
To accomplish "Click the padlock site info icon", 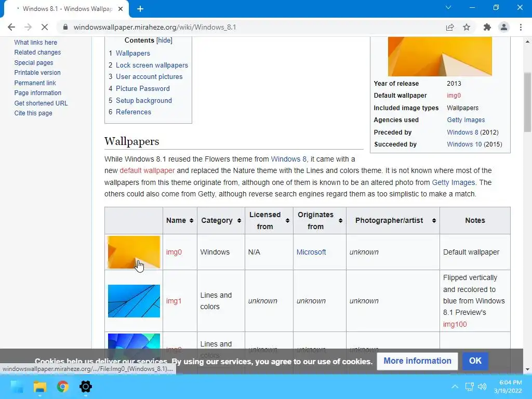I will click(x=65, y=27).
